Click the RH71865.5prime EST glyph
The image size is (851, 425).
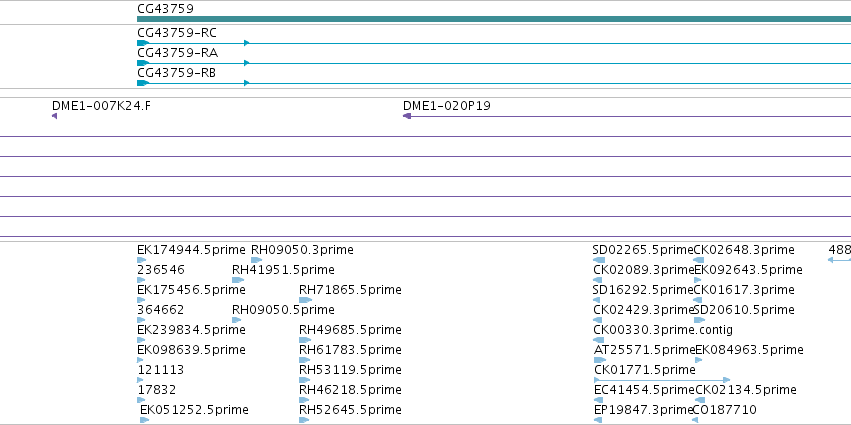point(306,300)
